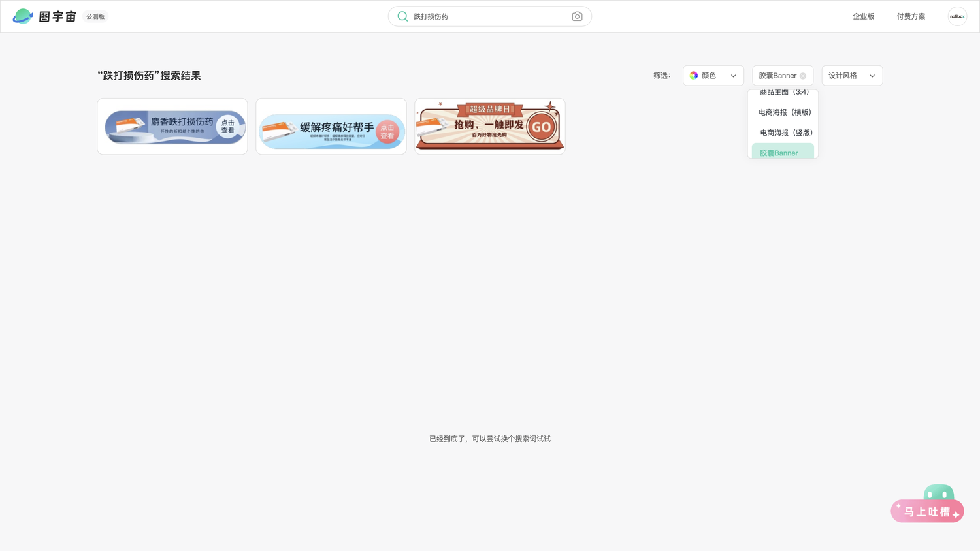Open the 缓解疼痛好帮手 banner thumbnail
Image resolution: width=980 pixels, height=551 pixels.
tap(331, 127)
